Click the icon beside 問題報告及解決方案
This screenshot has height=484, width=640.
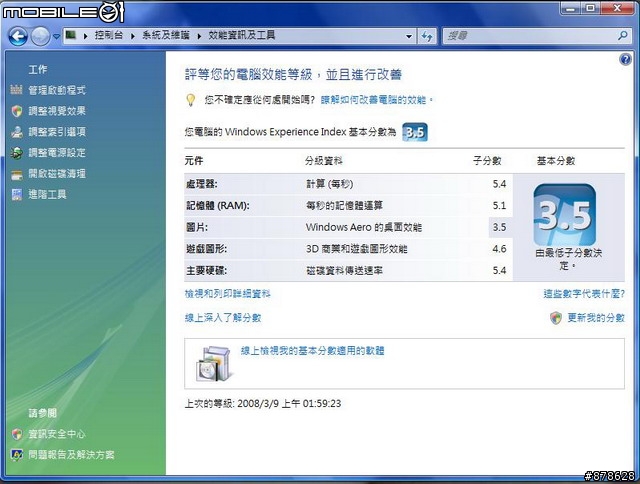[x=17, y=455]
